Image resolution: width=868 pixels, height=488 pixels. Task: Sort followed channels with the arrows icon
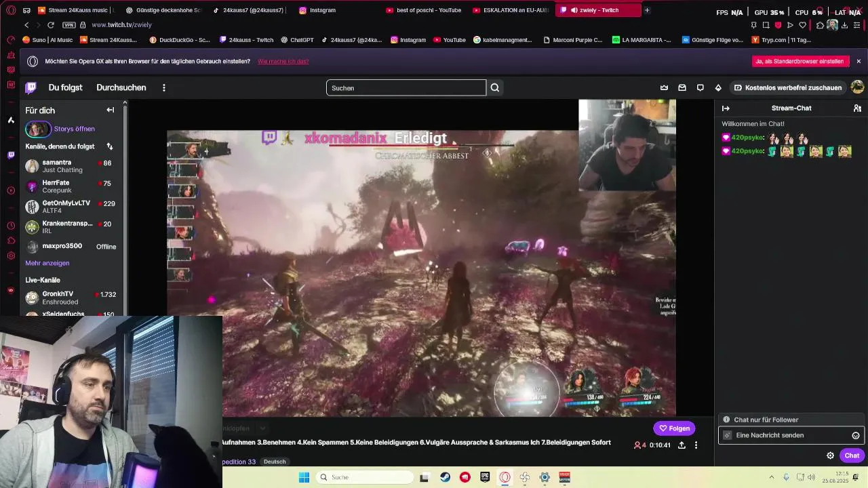pos(110,146)
